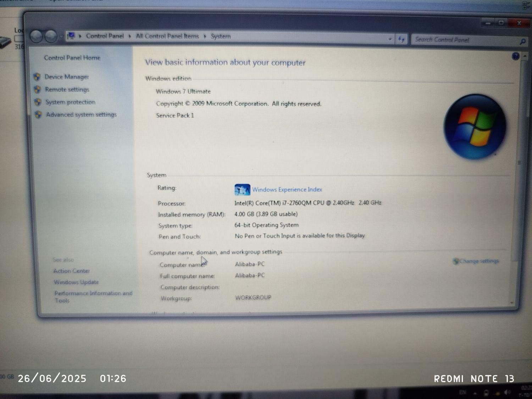Click scrollbar down arrow at bottom right
The height and width of the screenshot is (399, 532).
point(512,303)
